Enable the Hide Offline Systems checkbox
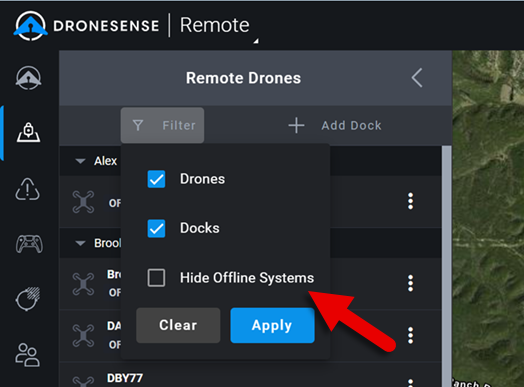 pos(156,278)
